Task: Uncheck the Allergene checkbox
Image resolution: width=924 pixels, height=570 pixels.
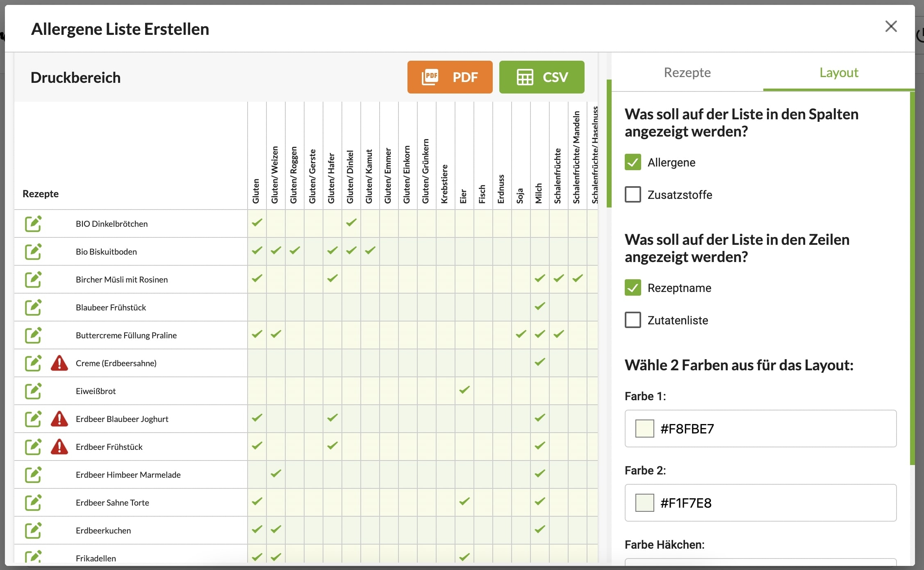Action: pos(633,162)
